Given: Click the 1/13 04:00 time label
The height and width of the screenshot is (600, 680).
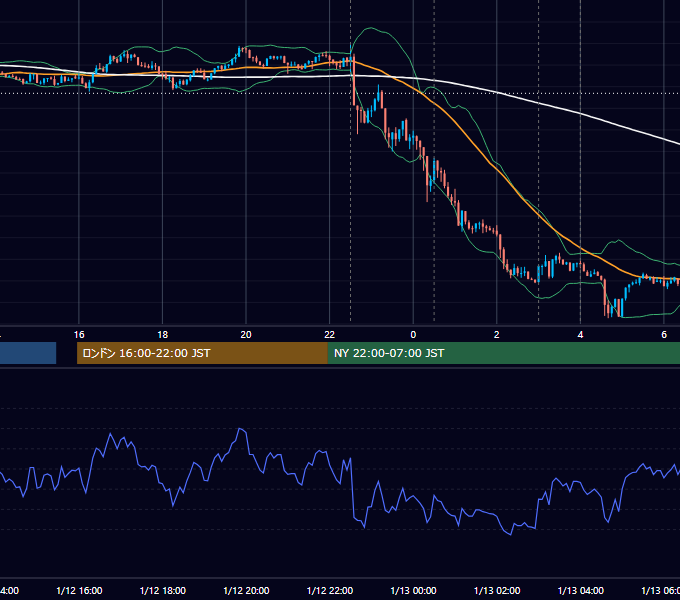Looking at the screenshot, I should (x=580, y=590).
